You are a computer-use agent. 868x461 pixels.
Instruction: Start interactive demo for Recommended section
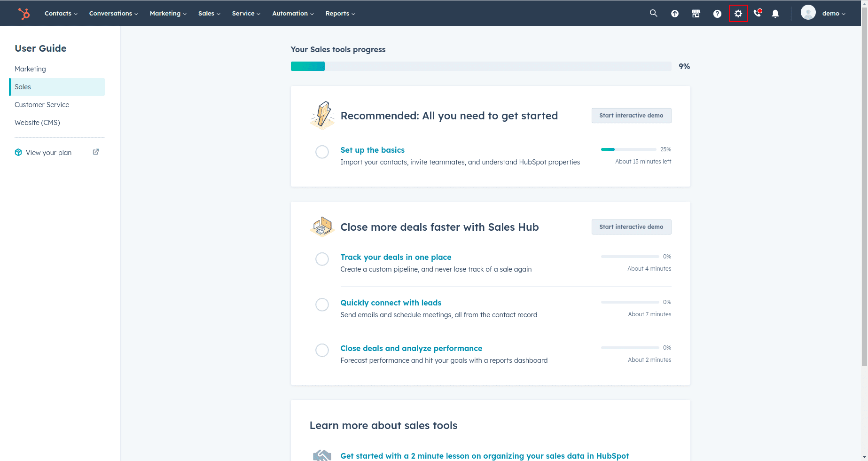(631, 116)
